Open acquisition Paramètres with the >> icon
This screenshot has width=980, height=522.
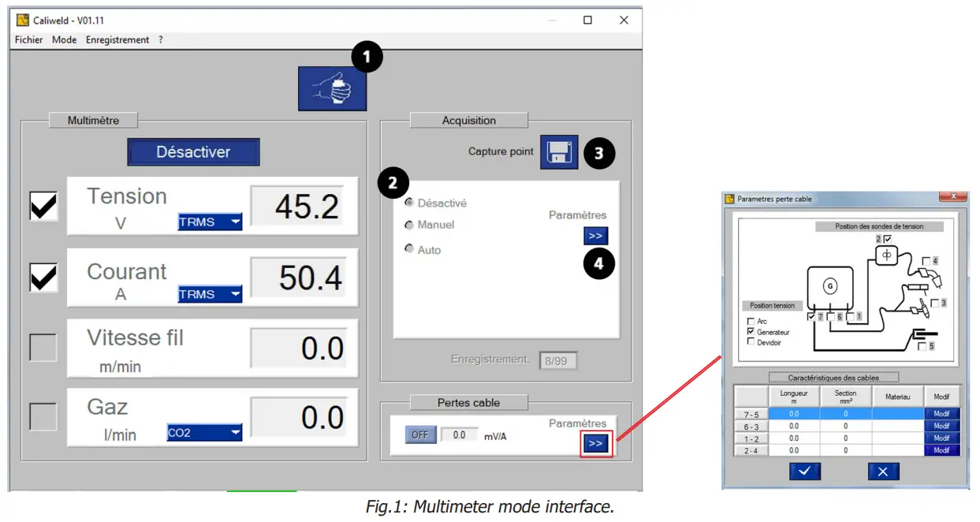click(x=595, y=236)
